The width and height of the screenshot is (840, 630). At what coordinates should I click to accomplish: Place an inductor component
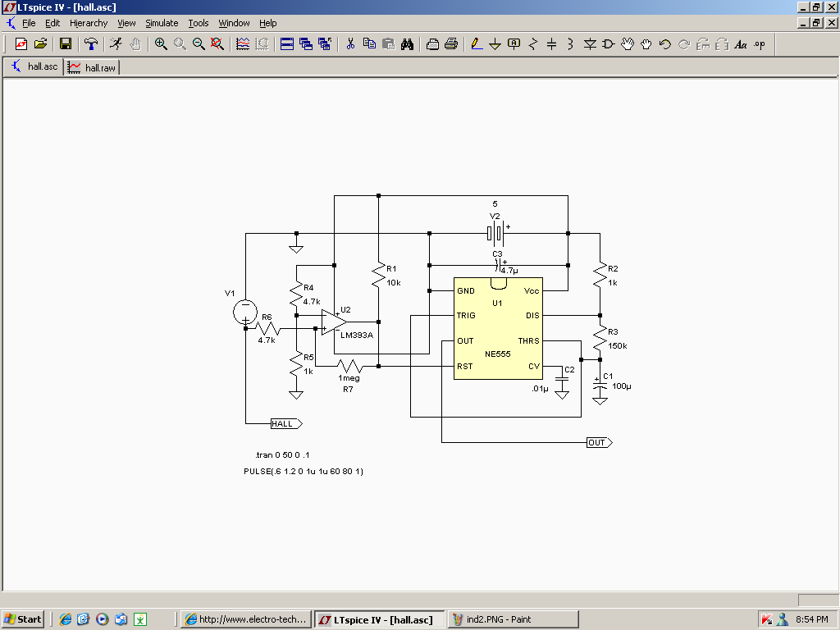pos(571,44)
